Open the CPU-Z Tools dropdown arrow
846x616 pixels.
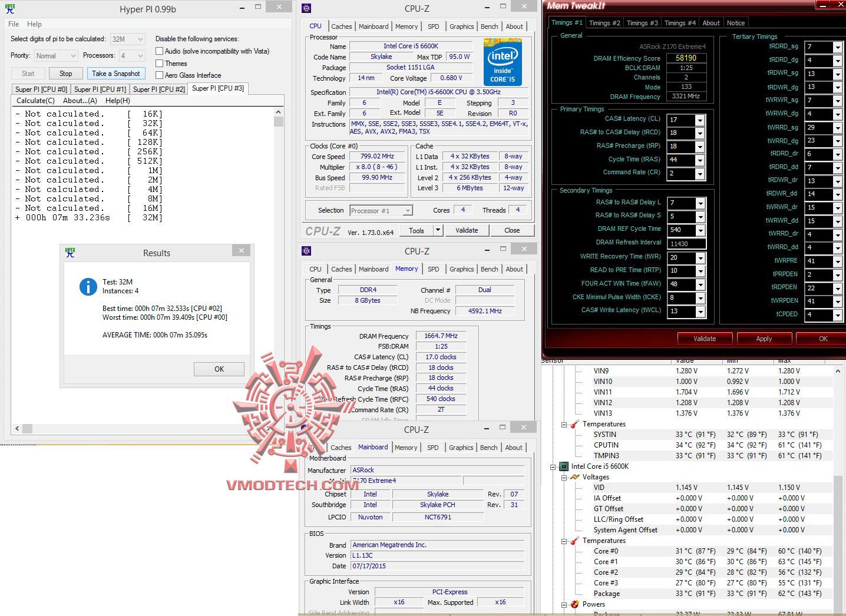click(438, 230)
